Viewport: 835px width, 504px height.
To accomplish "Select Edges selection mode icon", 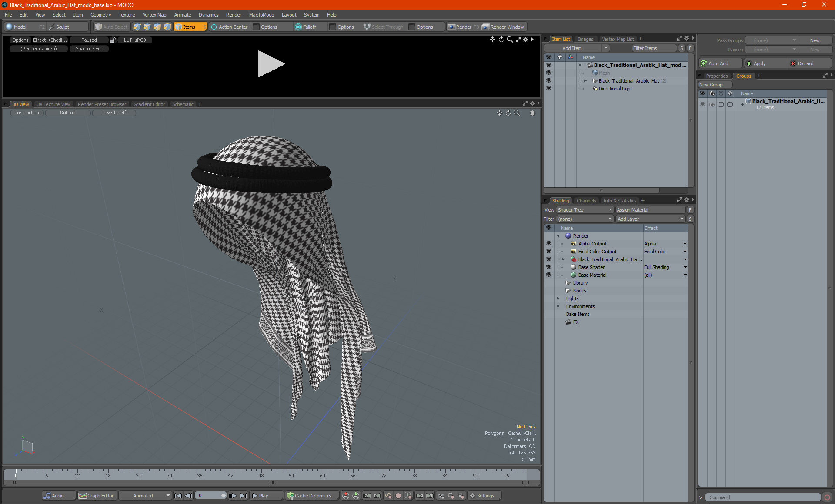I will tap(147, 27).
